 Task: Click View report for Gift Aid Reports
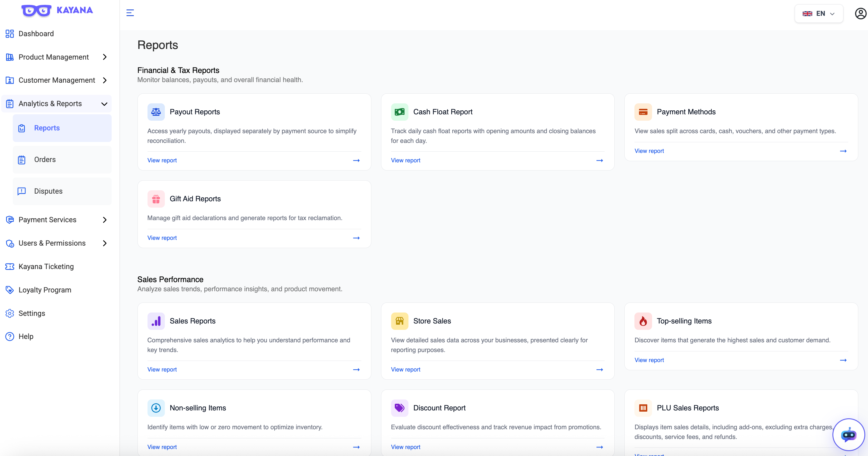162,238
